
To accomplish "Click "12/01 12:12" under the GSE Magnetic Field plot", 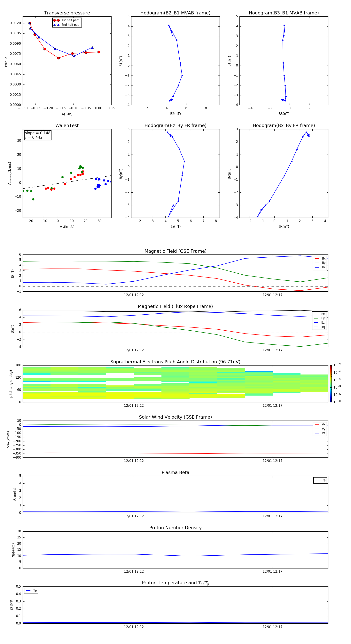I will 134,295.
